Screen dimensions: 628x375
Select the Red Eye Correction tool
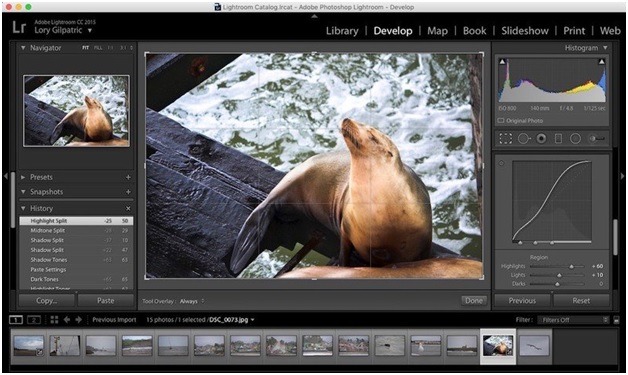point(541,139)
